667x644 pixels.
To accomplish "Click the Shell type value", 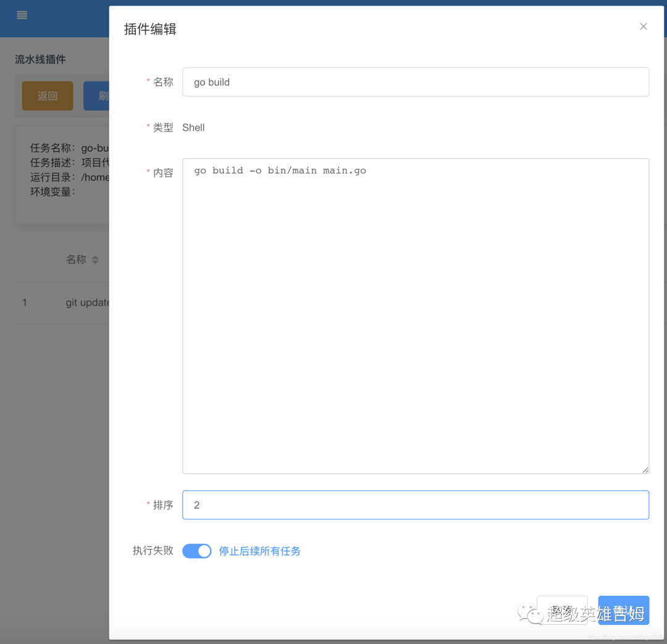I will (x=193, y=128).
